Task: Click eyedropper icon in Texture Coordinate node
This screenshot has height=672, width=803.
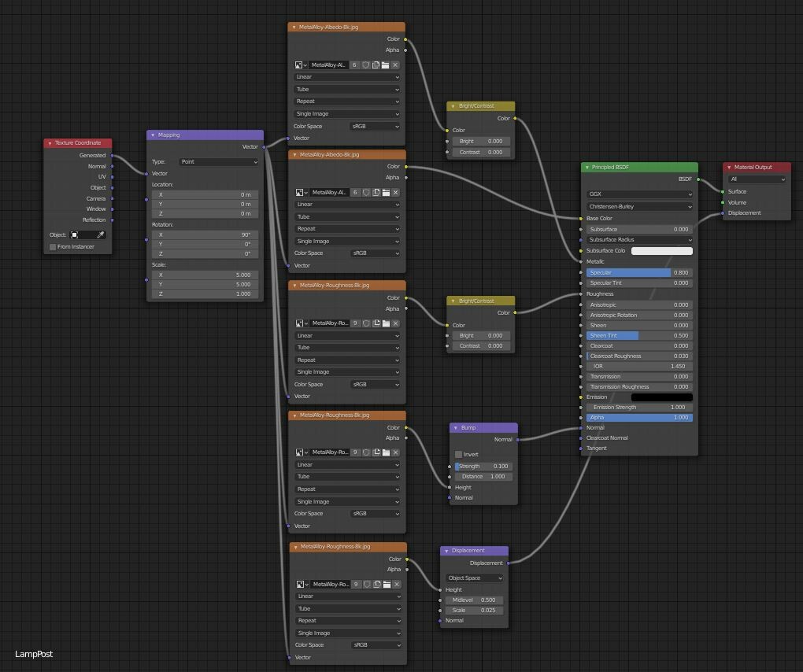Action: pyautogui.click(x=101, y=235)
